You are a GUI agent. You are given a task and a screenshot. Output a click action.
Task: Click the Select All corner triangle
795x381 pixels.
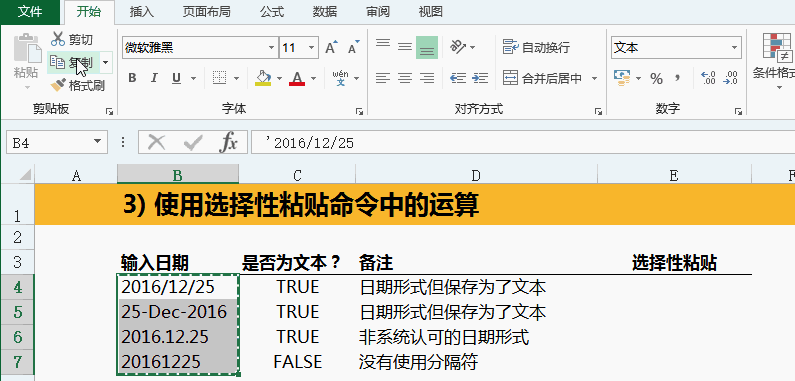pos(25,175)
